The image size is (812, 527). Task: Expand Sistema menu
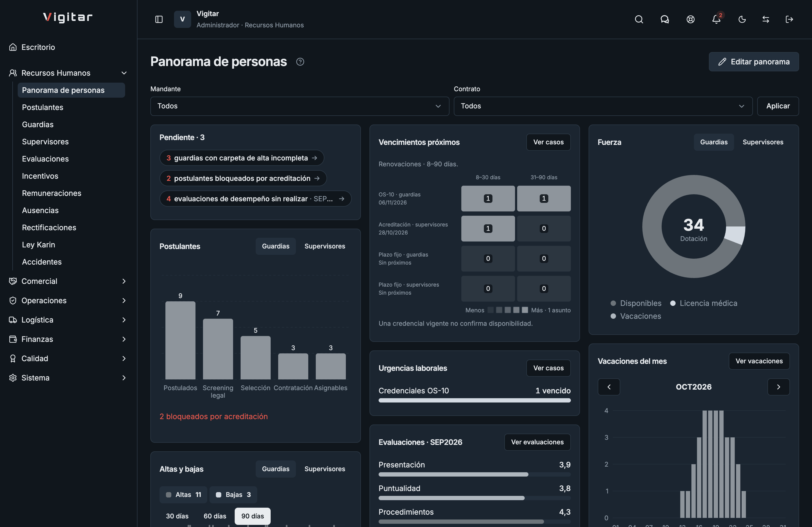click(68, 378)
